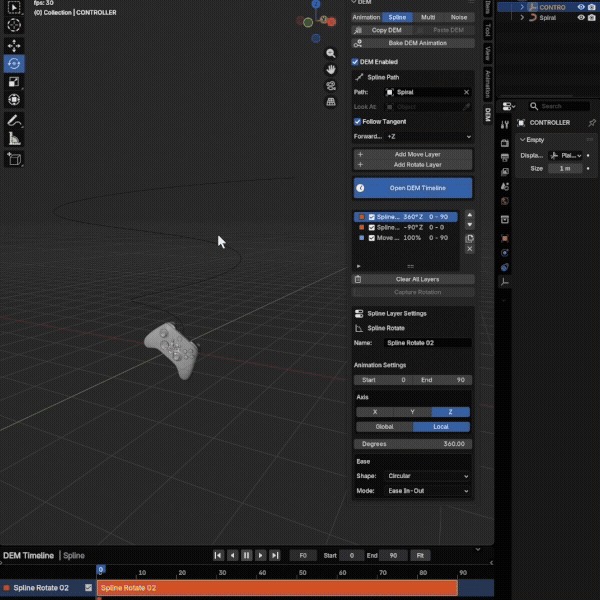This screenshot has width=600, height=600.
Task: Click Add Move Layer button
Action: coord(413,155)
